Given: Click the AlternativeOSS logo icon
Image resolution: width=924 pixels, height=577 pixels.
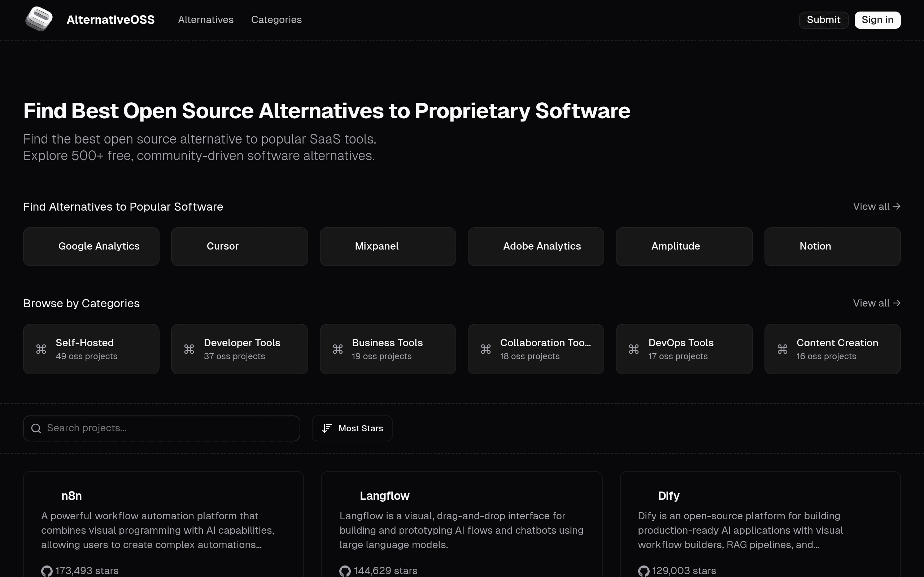Looking at the screenshot, I should pos(39,19).
